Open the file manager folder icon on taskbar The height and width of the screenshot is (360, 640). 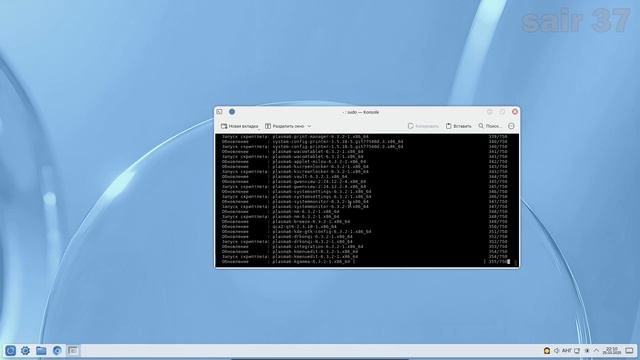click(41, 351)
